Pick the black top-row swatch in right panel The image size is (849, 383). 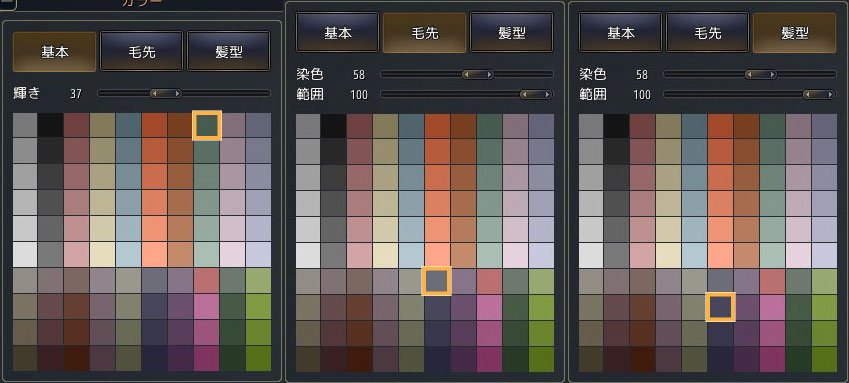(616, 126)
